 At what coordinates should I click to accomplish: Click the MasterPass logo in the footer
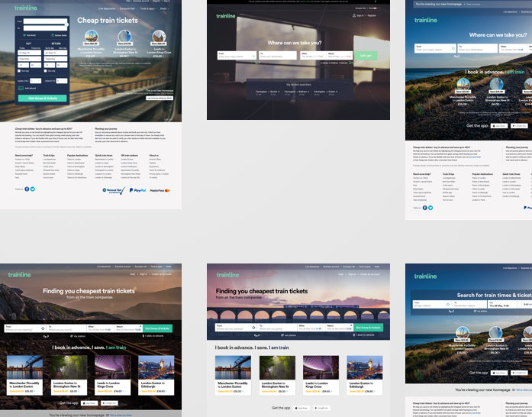tap(160, 190)
